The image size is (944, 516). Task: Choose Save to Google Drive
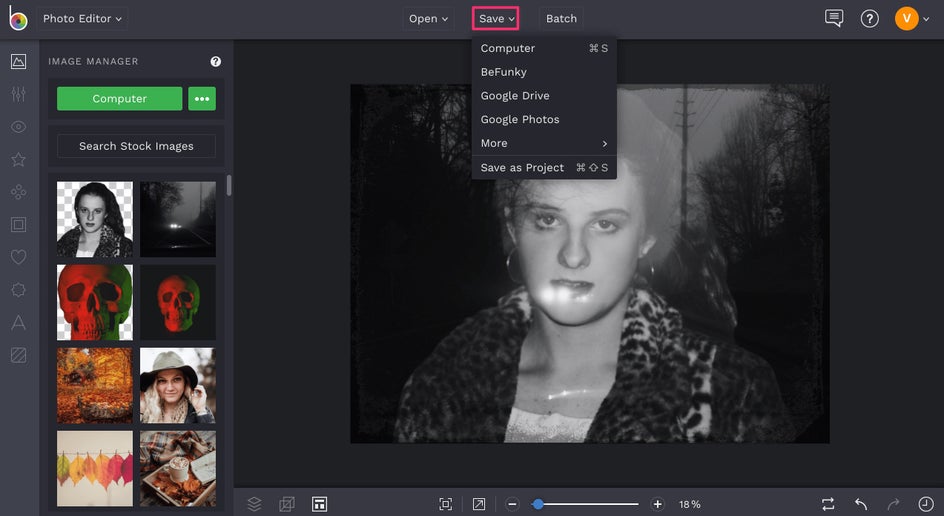(x=544, y=96)
